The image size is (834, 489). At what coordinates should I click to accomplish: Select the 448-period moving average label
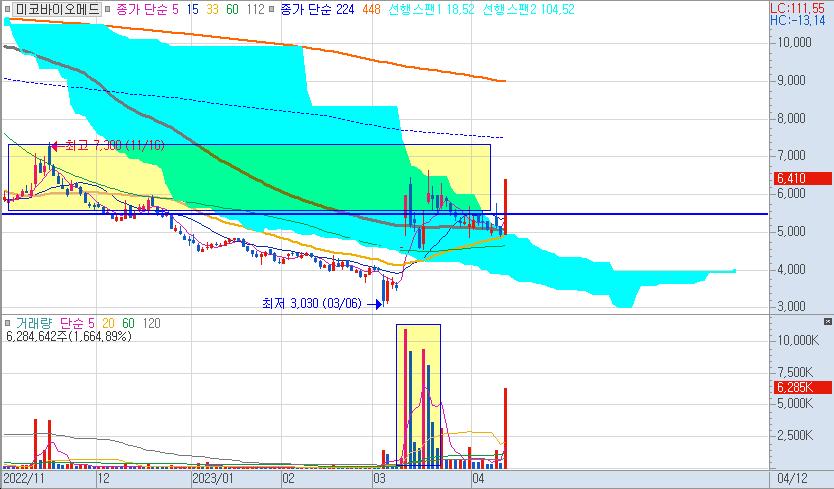pyautogui.click(x=371, y=9)
